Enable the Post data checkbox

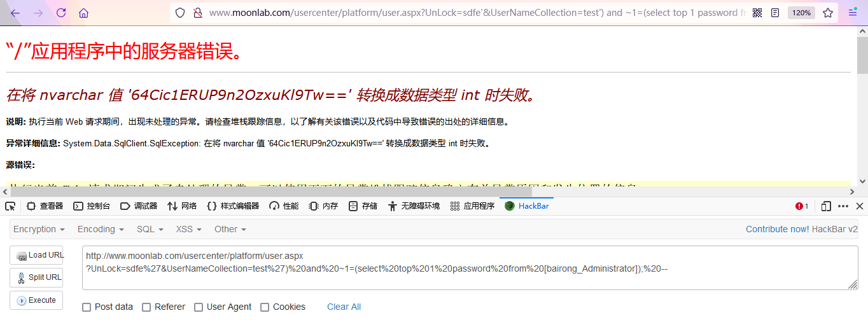click(87, 307)
